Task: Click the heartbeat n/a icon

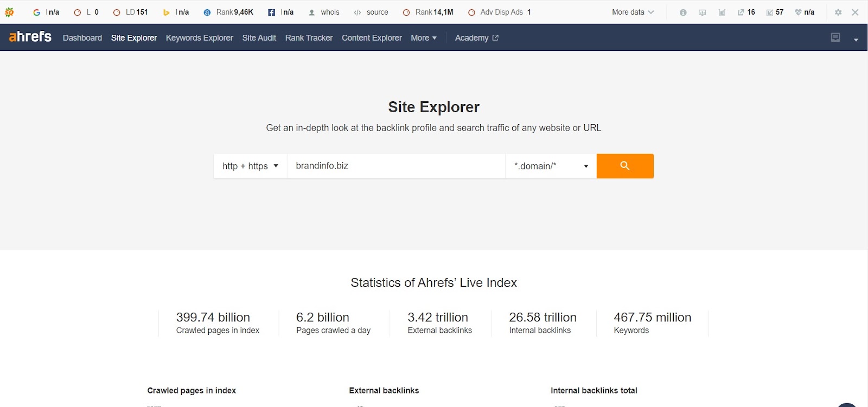Action: (805, 12)
